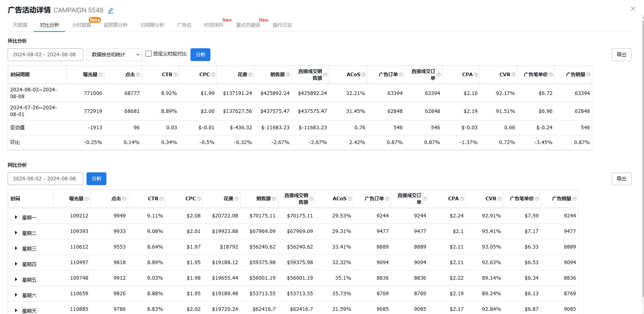Edit campaign name with pencil icon

111,11
